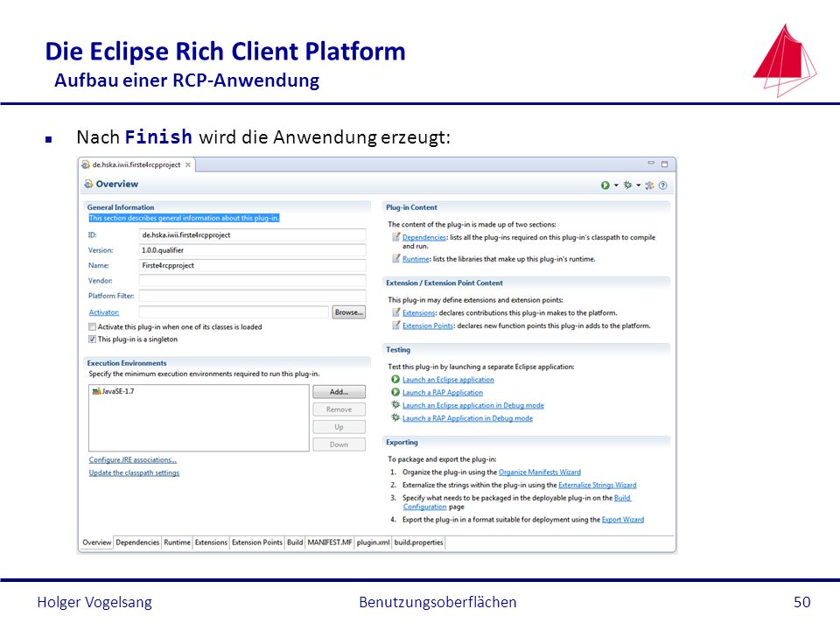Screen dimensions: 840x630
Task: Switch to the MANIFEST.MF tab
Action: pyautogui.click(x=330, y=542)
